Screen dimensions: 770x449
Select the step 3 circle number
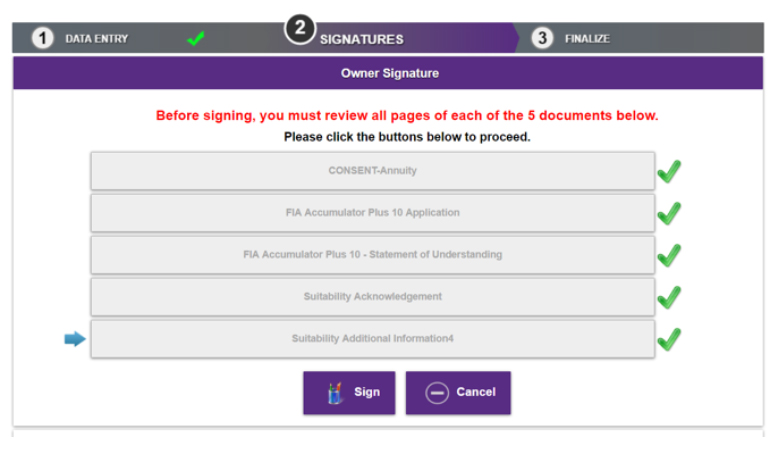point(542,38)
